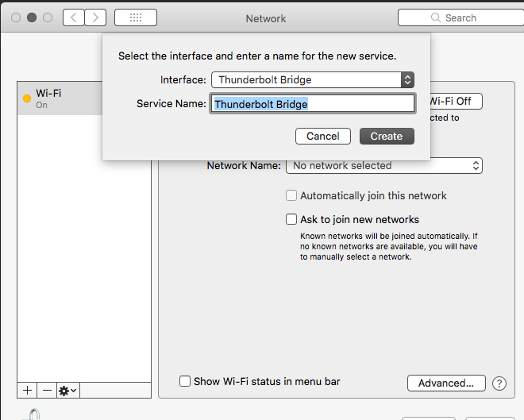The height and width of the screenshot is (420, 524).
Task: Open the Interface dropdown showing Thunderbolt Bridge
Action: coord(313,80)
